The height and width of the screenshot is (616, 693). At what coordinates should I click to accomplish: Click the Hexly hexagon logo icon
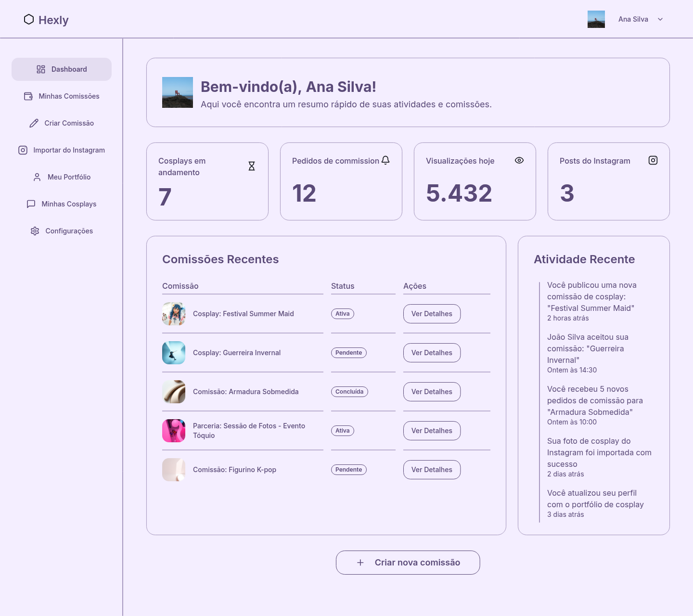click(29, 19)
